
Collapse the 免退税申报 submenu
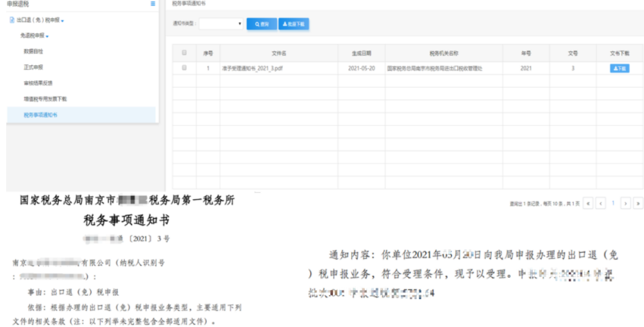click(x=47, y=37)
